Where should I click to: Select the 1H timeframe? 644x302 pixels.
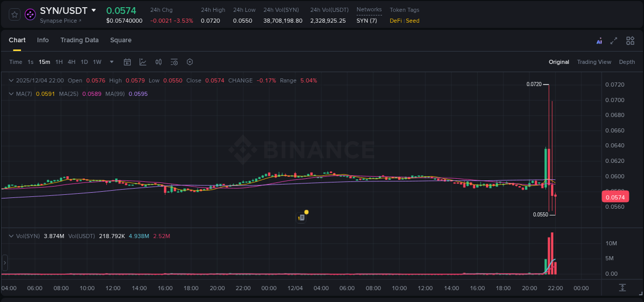(58, 62)
